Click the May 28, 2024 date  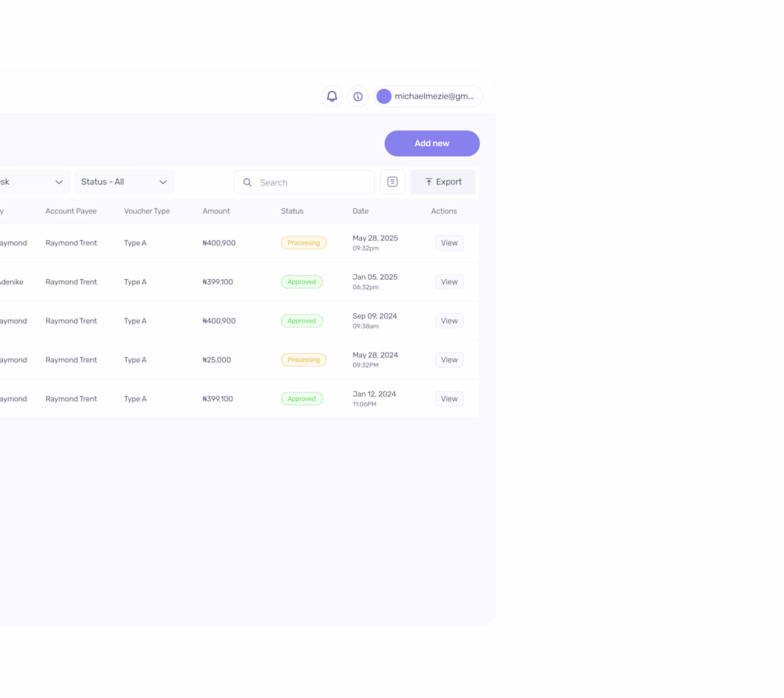pos(375,355)
